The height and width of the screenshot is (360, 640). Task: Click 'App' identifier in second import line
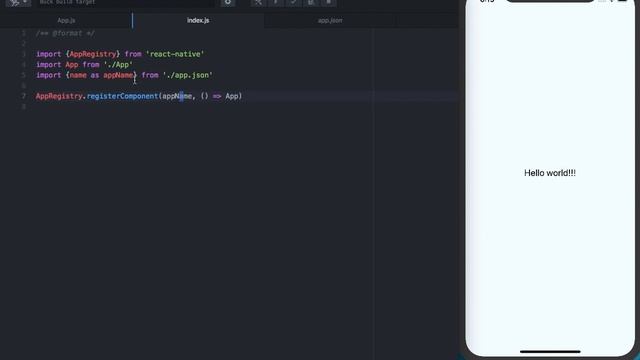pyautogui.click(x=72, y=65)
